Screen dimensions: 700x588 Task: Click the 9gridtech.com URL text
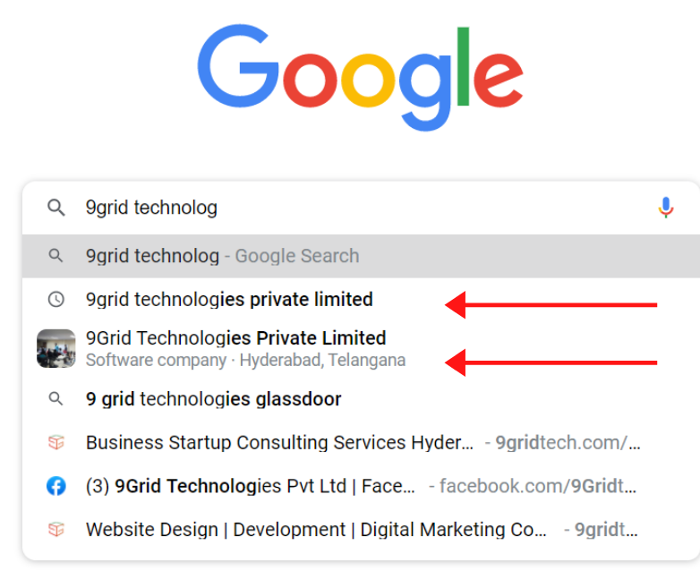(568, 442)
